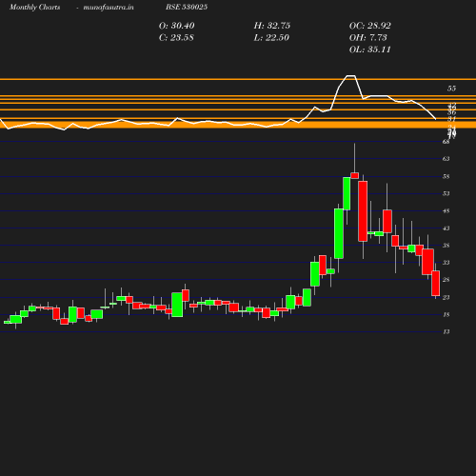The width and height of the screenshot is (476, 476).
Task: Click the price axis label '23'
Action: pyautogui.click(x=446, y=297)
